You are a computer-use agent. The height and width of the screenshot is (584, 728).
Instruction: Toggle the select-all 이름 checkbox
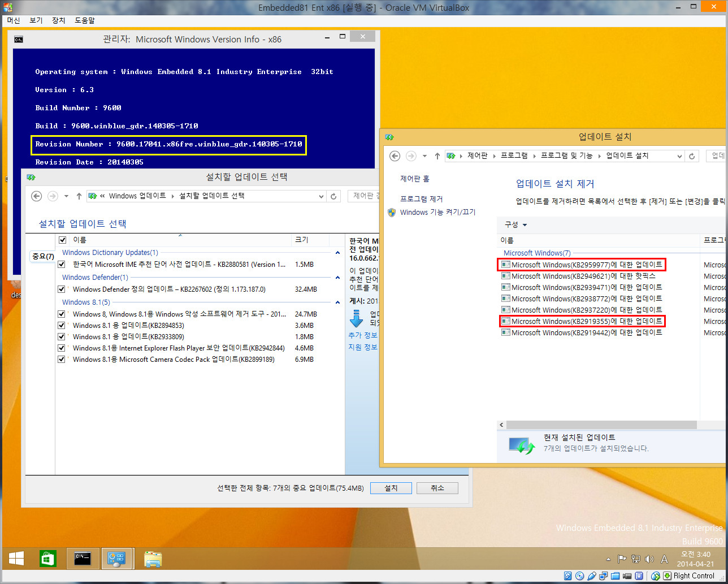point(63,240)
